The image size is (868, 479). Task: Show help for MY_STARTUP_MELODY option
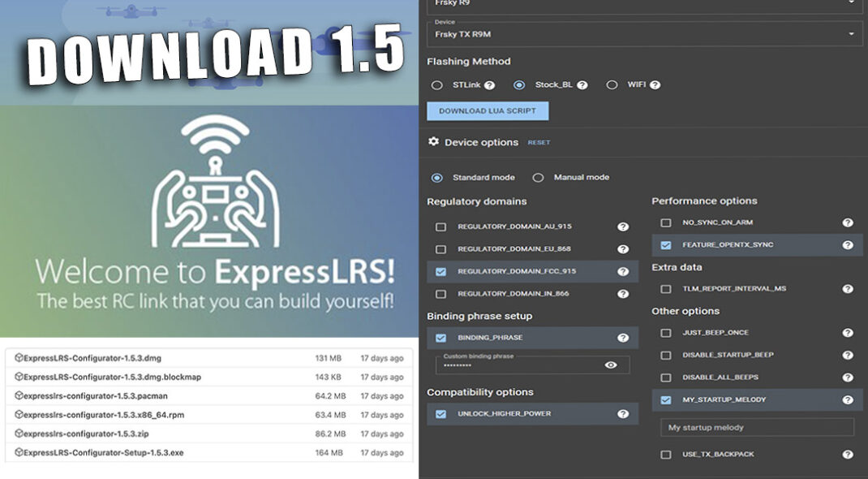(x=848, y=399)
